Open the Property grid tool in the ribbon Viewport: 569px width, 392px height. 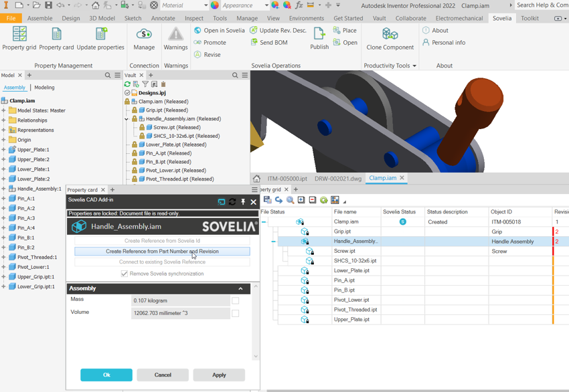pos(19,38)
